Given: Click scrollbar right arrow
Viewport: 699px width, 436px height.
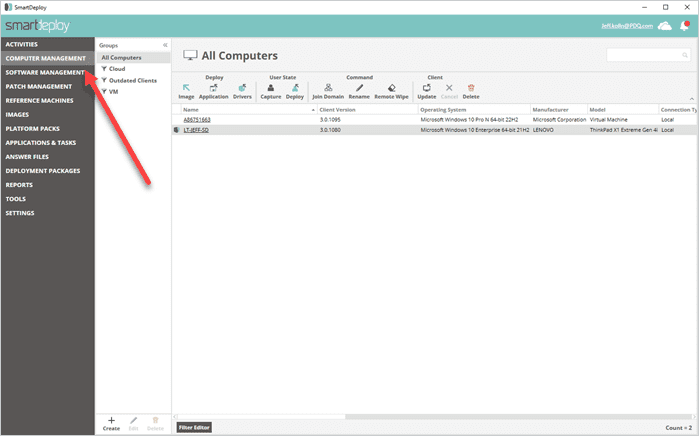Looking at the screenshot, I should pyautogui.click(x=693, y=416).
